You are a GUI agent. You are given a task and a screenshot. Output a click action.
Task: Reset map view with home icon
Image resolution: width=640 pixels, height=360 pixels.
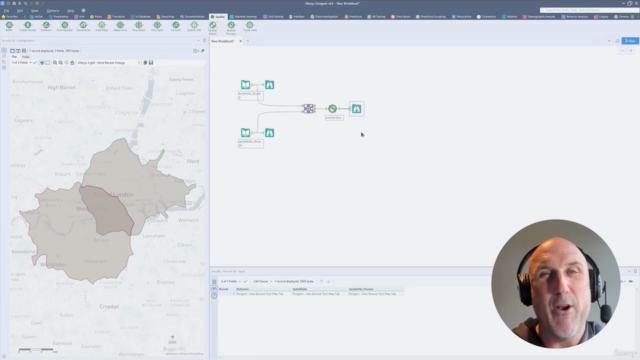click(72, 63)
